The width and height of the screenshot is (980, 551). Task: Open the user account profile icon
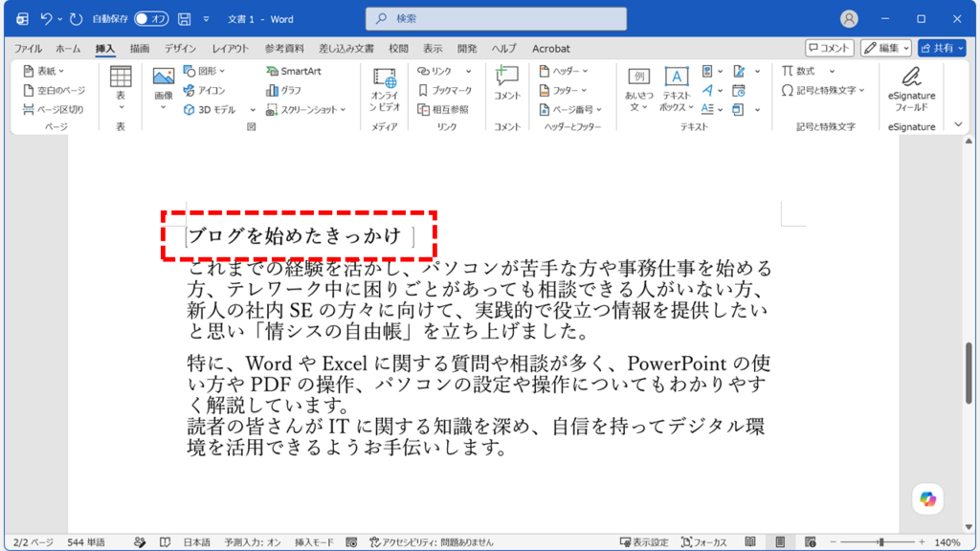click(849, 19)
